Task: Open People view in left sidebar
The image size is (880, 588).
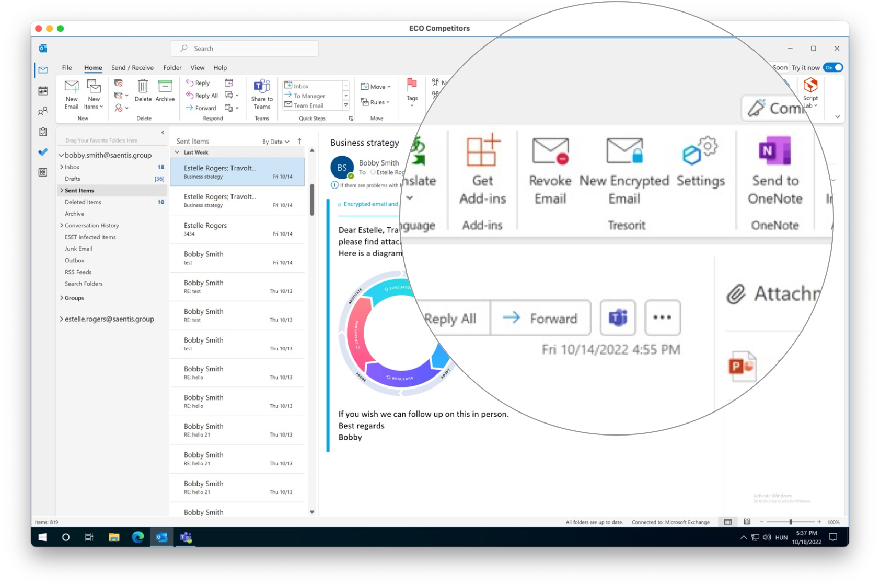Action: pos(43,111)
